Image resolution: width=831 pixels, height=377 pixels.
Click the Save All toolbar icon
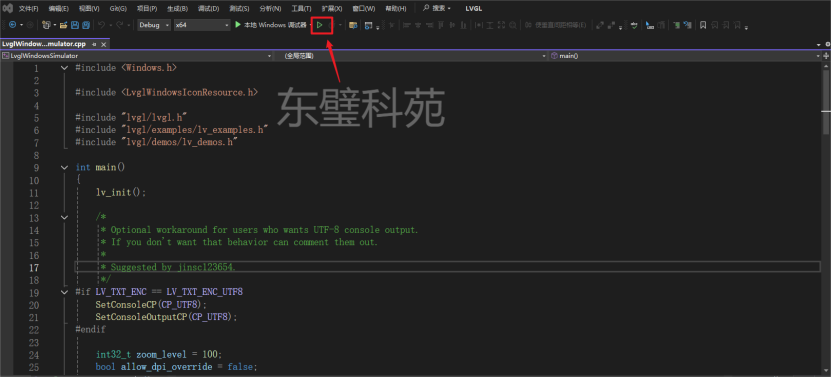(85, 25)
